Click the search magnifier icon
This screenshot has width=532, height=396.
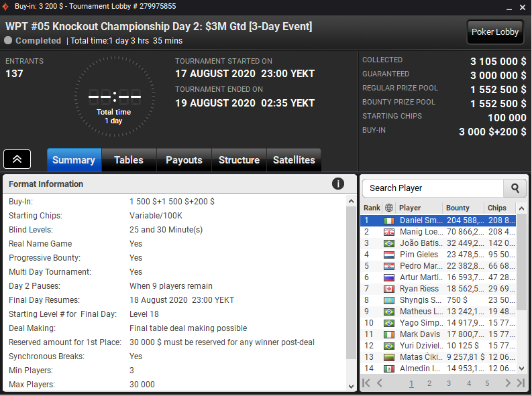515,188
